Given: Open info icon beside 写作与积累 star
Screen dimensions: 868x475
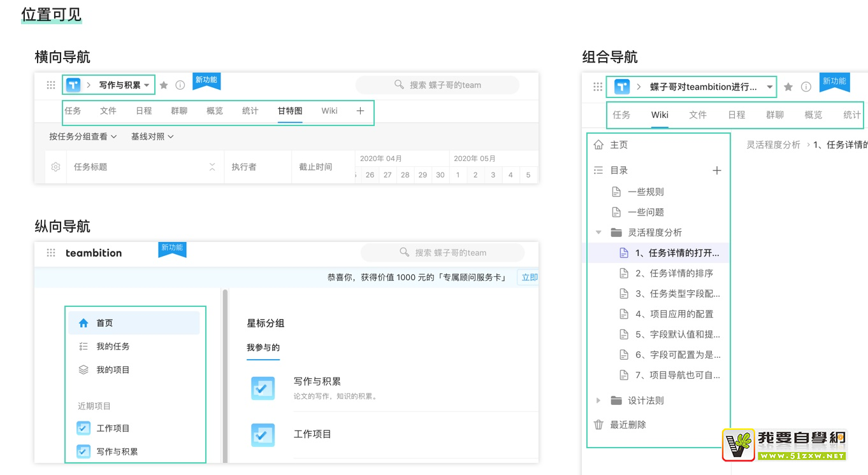Looking at the screenshot, I should (x=180, y=85).
